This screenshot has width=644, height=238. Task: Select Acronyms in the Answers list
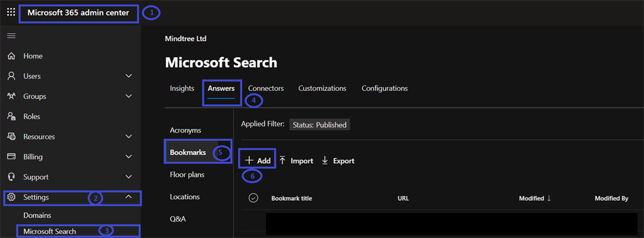(186, 130)
